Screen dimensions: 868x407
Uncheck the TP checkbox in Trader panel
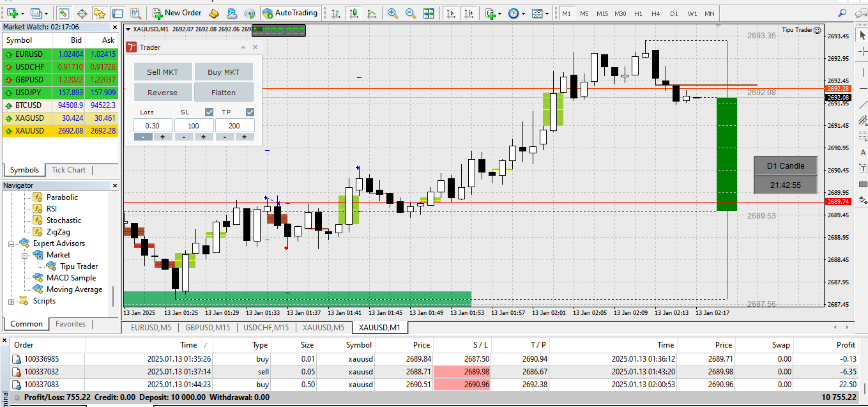tap(250, 112)
